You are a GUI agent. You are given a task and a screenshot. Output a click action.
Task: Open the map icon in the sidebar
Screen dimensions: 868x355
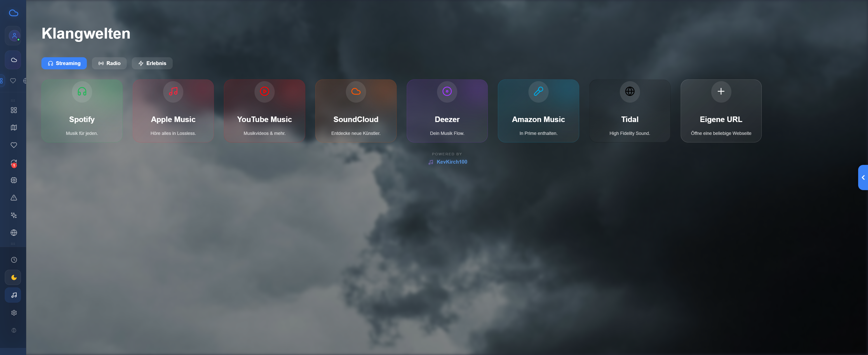(13, 127)
